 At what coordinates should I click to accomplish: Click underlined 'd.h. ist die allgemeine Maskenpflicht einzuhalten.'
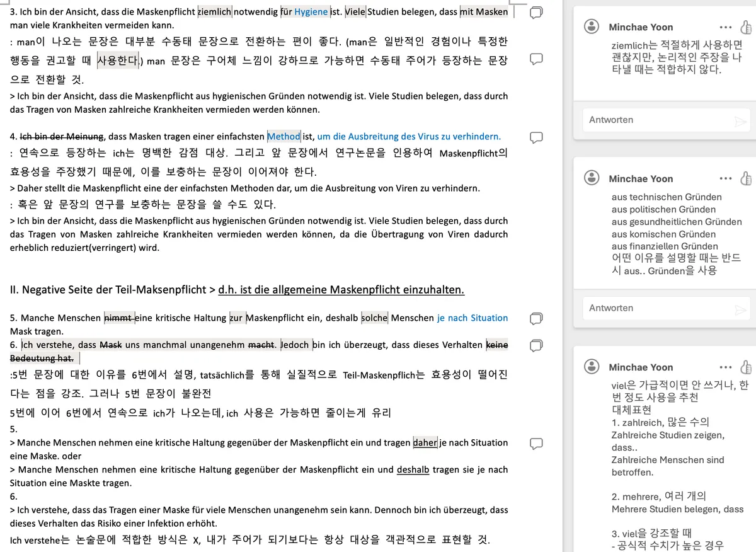click(341, 290)
